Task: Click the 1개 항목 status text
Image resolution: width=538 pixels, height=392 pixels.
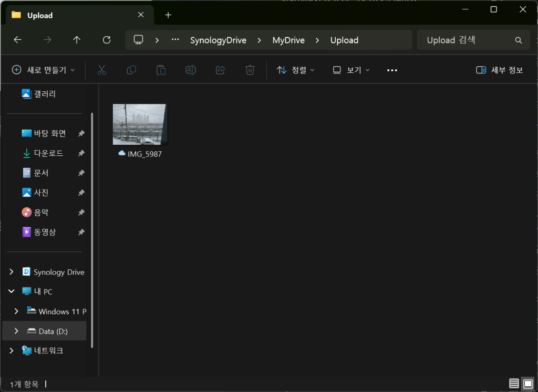Action: (x=24, y=384)
